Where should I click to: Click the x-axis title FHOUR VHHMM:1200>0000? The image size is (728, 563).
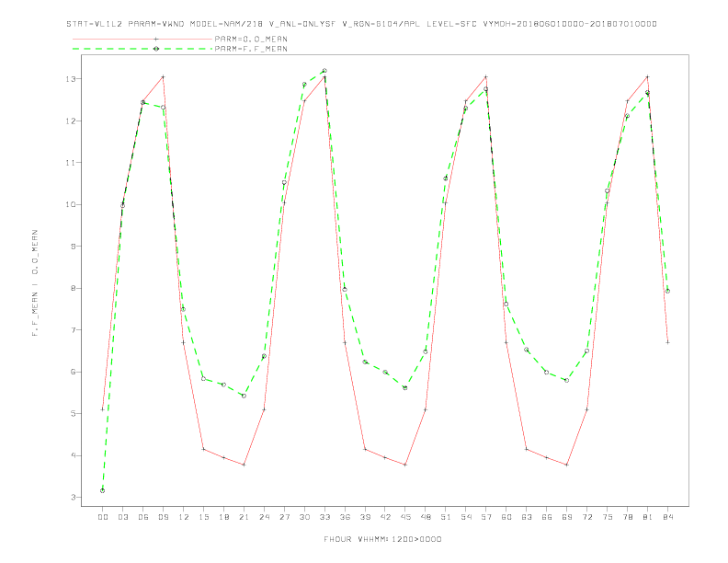click(382, 539)
